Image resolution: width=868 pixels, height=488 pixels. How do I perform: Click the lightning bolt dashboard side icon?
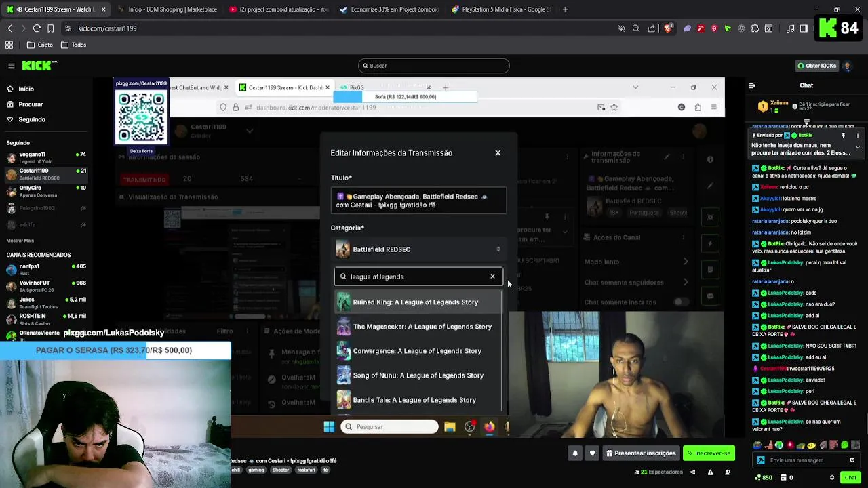tap(710, 243)
